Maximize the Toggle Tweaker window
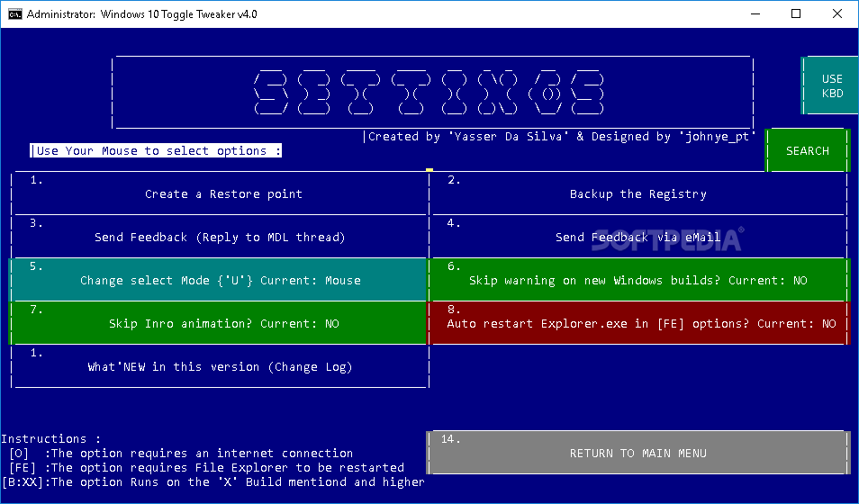 796,13
